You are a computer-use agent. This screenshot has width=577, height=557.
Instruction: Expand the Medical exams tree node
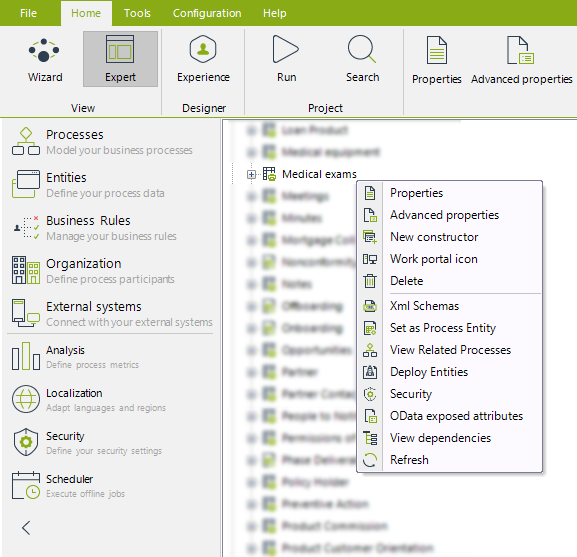click(251, 174)
